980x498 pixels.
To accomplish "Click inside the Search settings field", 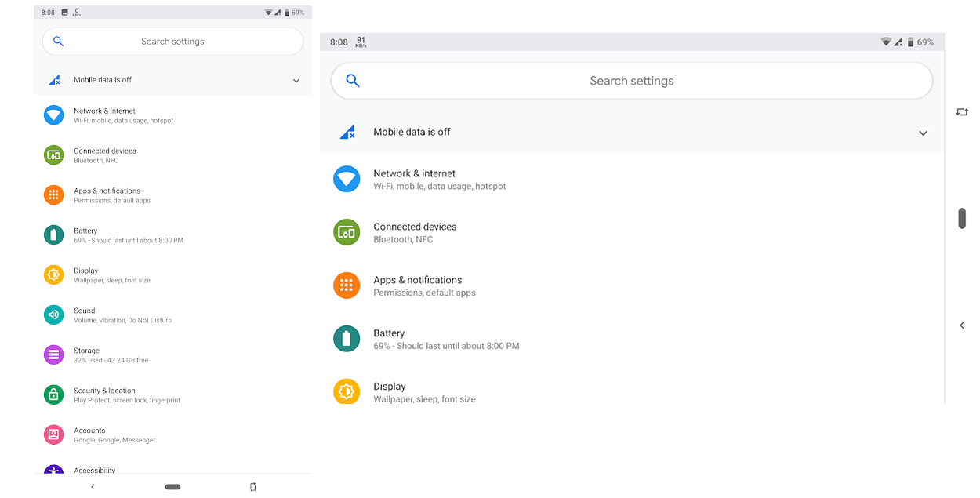I will click(x=632, y=80).
